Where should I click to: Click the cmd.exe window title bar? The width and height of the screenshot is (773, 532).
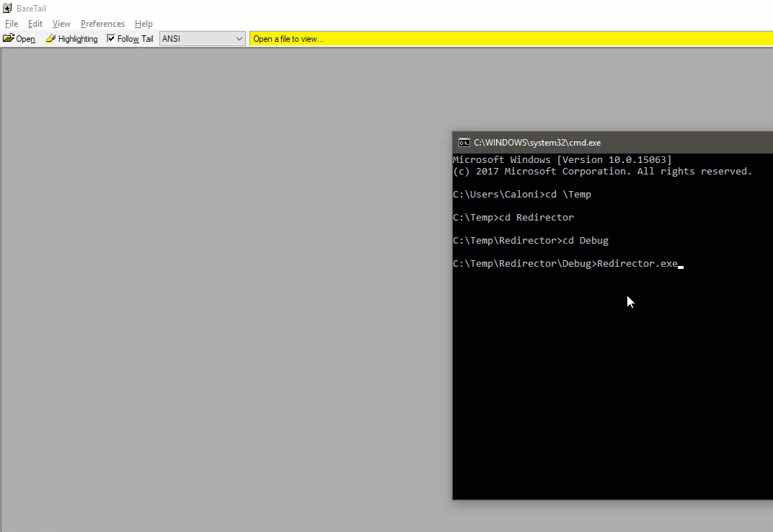649,143
